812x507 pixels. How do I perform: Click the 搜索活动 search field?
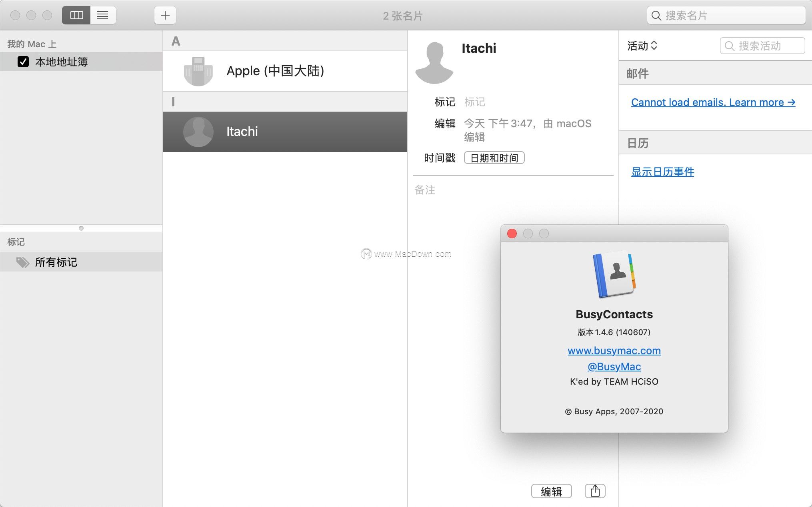coord(762,46)
